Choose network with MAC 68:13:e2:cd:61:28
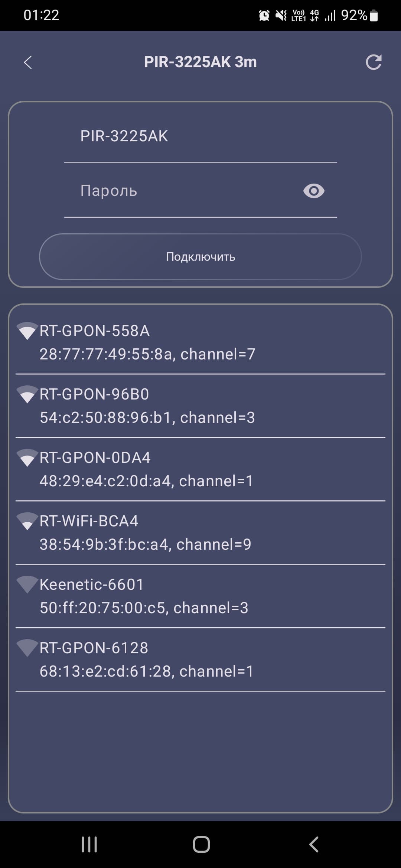This screenshot has height=868, width=401. pos(146,671)
